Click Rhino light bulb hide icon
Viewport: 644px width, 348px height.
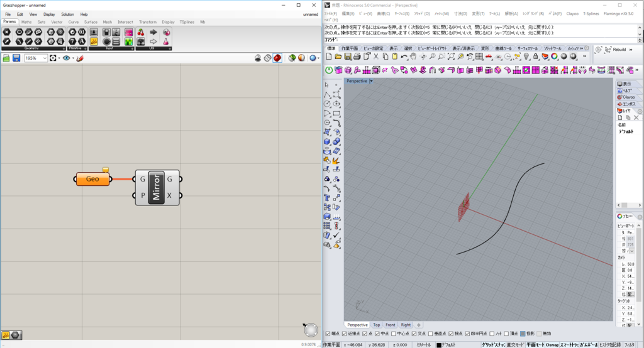[526, 57]
